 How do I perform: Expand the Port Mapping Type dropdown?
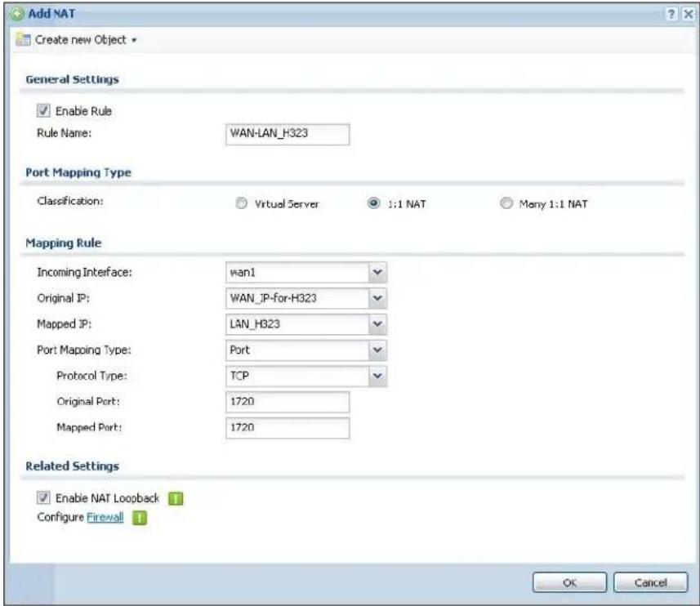(x=306, y=350)
